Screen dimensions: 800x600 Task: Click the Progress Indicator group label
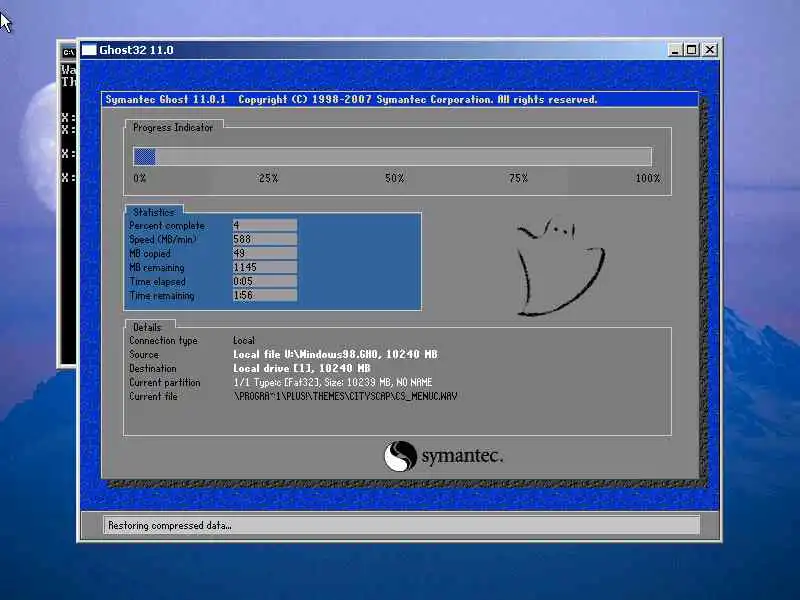[173, 128]
